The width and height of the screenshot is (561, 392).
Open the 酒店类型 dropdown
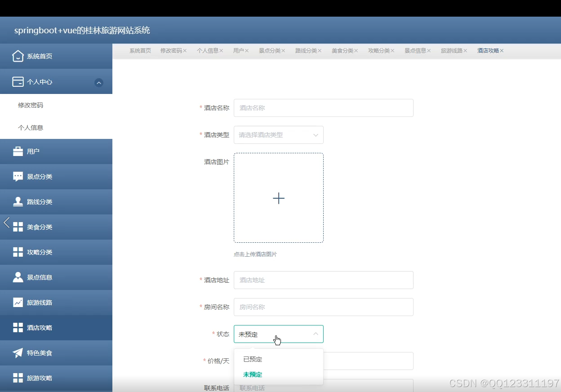coord(279,135)
